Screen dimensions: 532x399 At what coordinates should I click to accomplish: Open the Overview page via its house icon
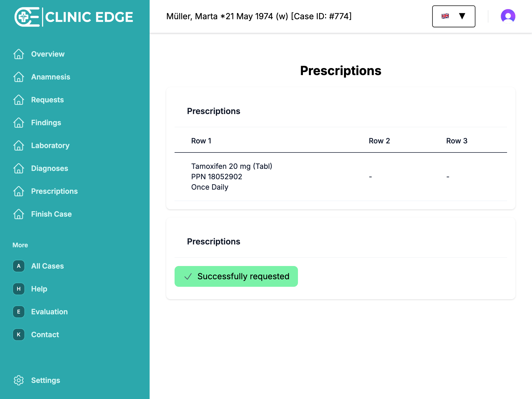click(x=18, y=54)
